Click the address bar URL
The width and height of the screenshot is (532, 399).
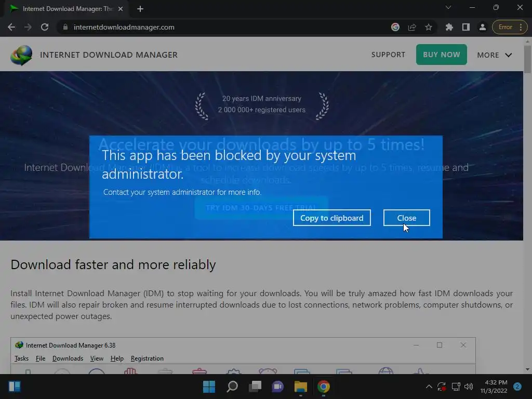pyautogui.click(x=124, y=27)
